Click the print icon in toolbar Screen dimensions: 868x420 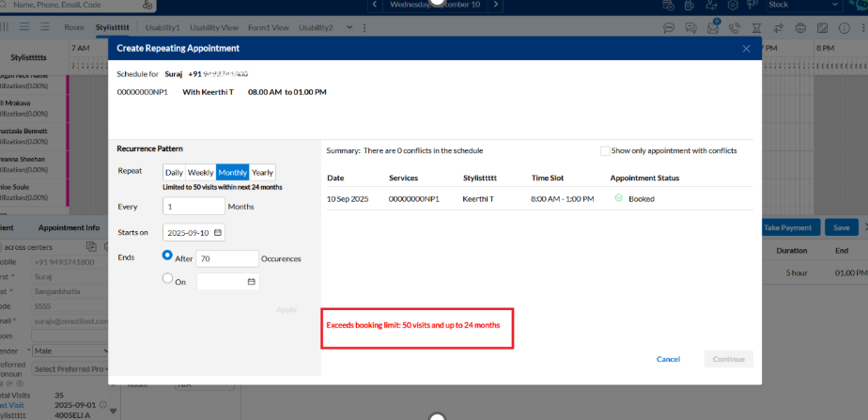800,28
